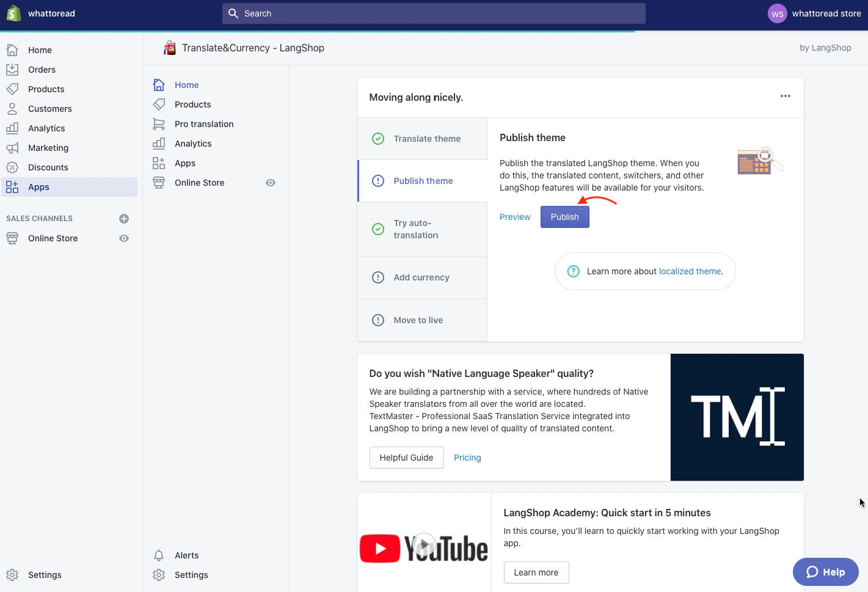
Task: Click the Analytics bar chart icon in Shopify sidebar
Action: click(12, 128)
